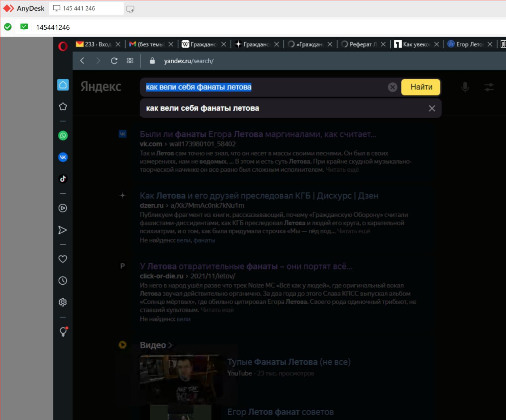Go forward with the forward arrow
Image resolution: width=506 pixels, height=420 pixels.
pos(98,61)
